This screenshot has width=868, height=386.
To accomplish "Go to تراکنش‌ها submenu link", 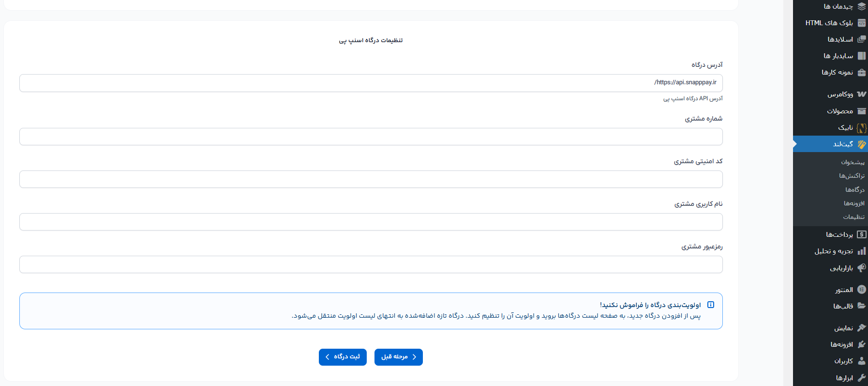I will click(x=852, y=176).
